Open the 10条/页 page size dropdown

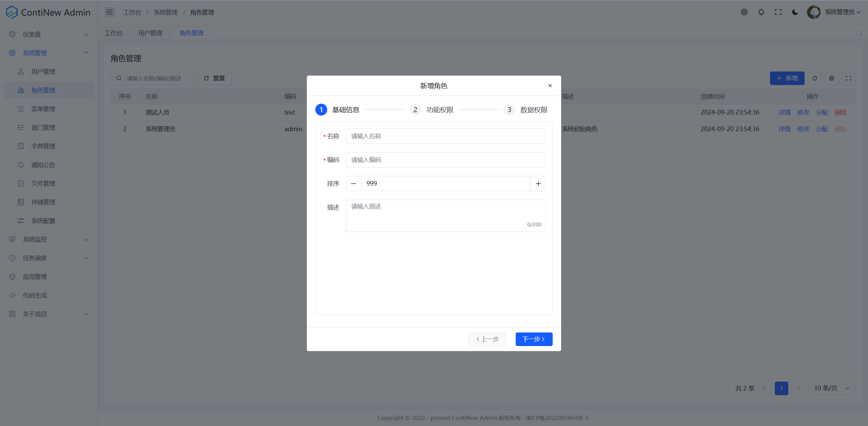[x=831, y=388]
